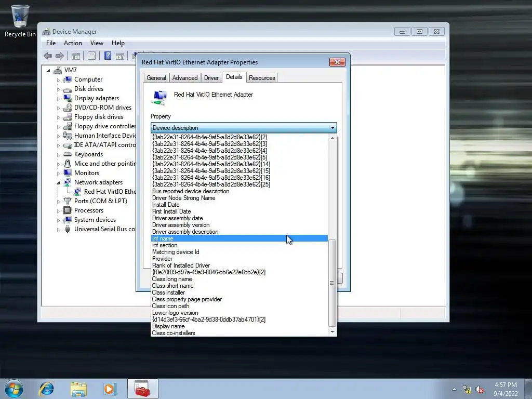Switch to the Advanced tab
This screenshot has height=399, width=532.
click(185, 78)
